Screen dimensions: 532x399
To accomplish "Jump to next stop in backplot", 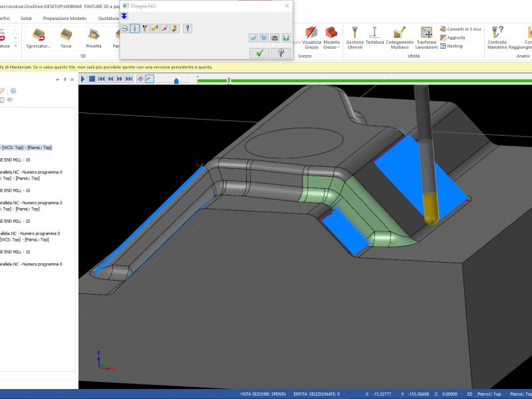I will click(x=129, y=79).
